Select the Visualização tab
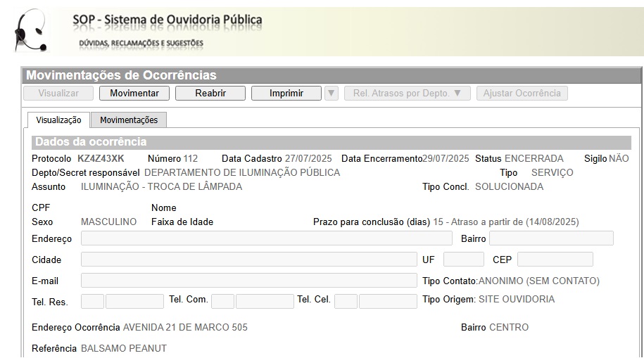This screenshot has height=358, width=644. click(x=58, y=120)
